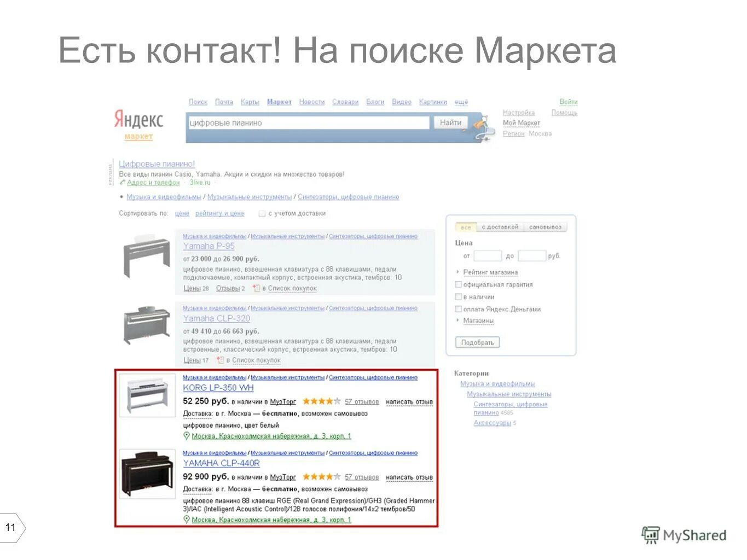The width and height of the screenshot is (747, 560).
Task: Open 'Картинки' in the top navigation
Action: (433, 102)
